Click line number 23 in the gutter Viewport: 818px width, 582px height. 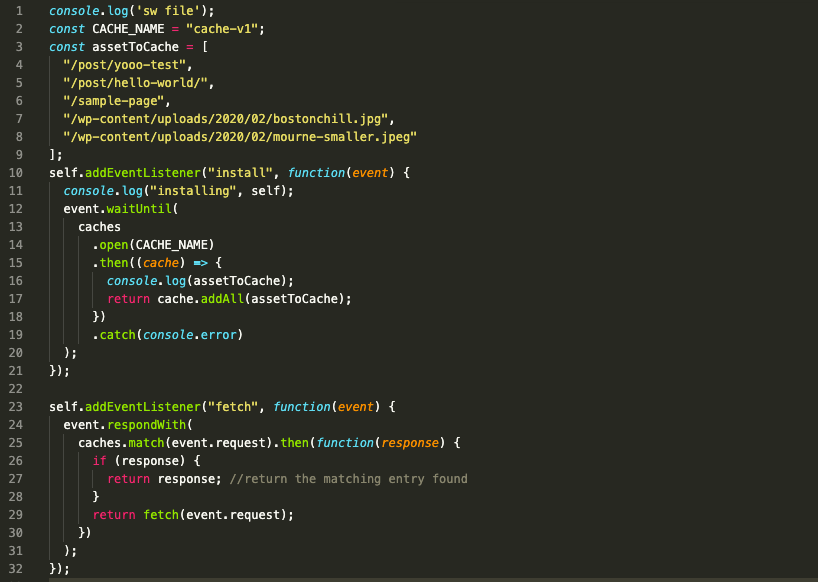(x=18, y=406)
